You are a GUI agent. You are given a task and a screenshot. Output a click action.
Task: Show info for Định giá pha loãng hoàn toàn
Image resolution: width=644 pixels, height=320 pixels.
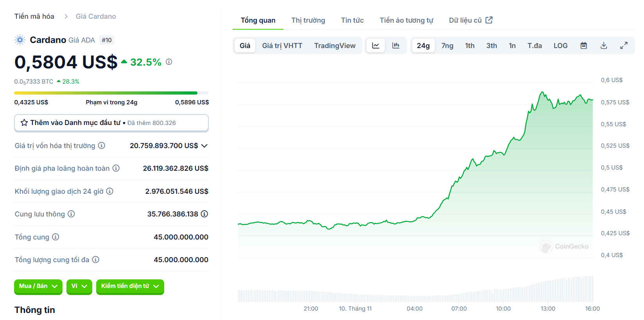116,168
